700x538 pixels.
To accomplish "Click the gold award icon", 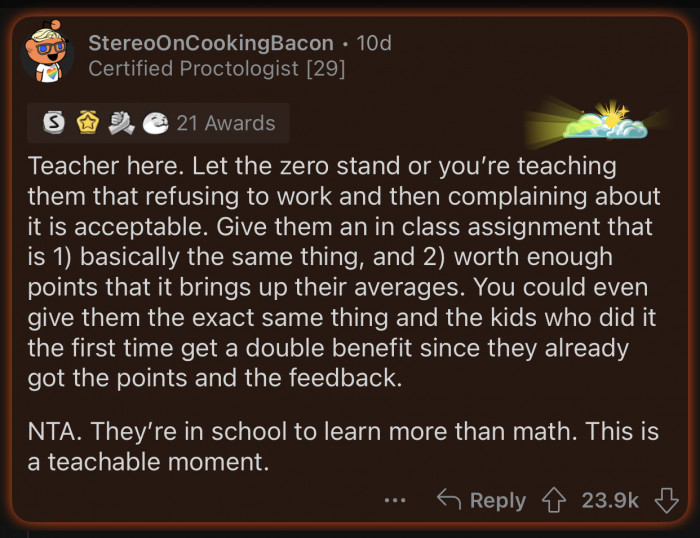I will pyautogui.click(x=87, y=123).
